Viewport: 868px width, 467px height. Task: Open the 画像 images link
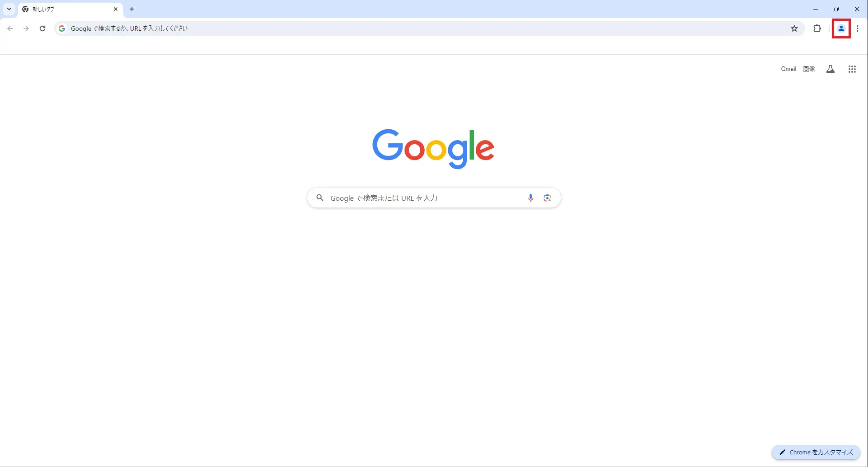pos(809,69)
